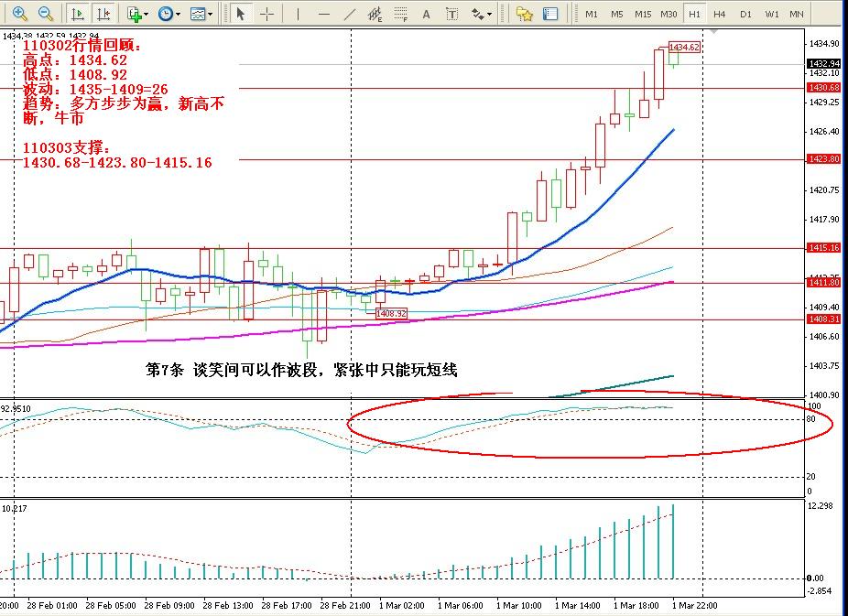Viewport: 848px width, 616px height.
Task: Click the 1434.62 high price label
Action: [684, 47]
